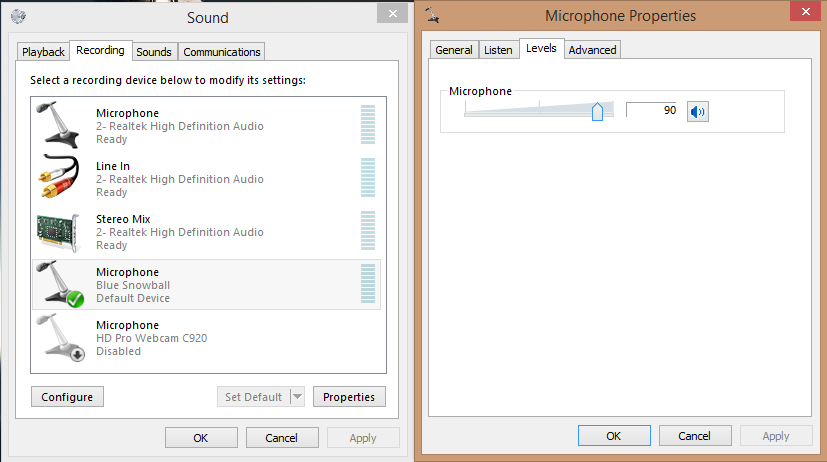Click the microphone level slider handle
Screen dimensions: 827x462
pos(597,111)
